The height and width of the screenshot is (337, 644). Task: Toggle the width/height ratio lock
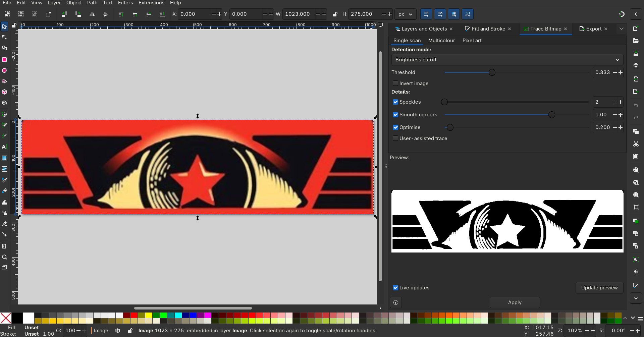coord(335,14)
